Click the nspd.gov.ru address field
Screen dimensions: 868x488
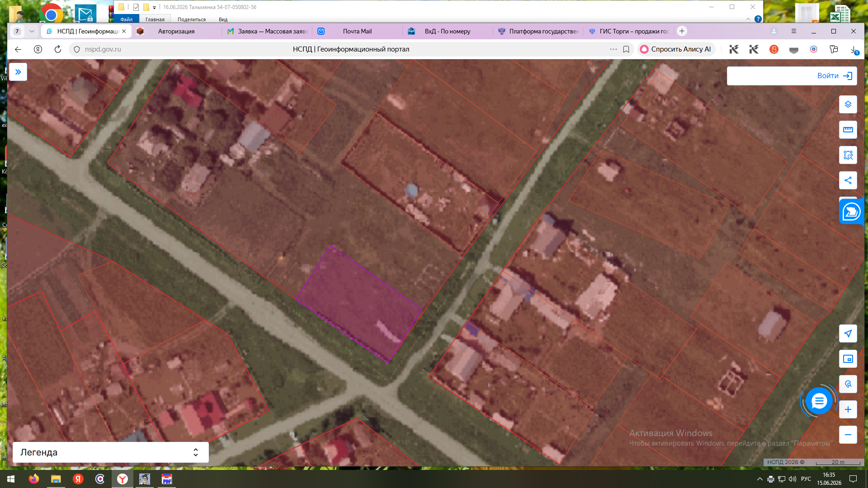coord(103,49)
